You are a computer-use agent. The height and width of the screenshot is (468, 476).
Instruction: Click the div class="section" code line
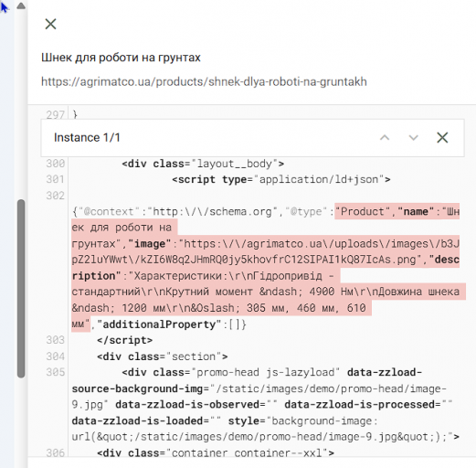click(163, 356)
